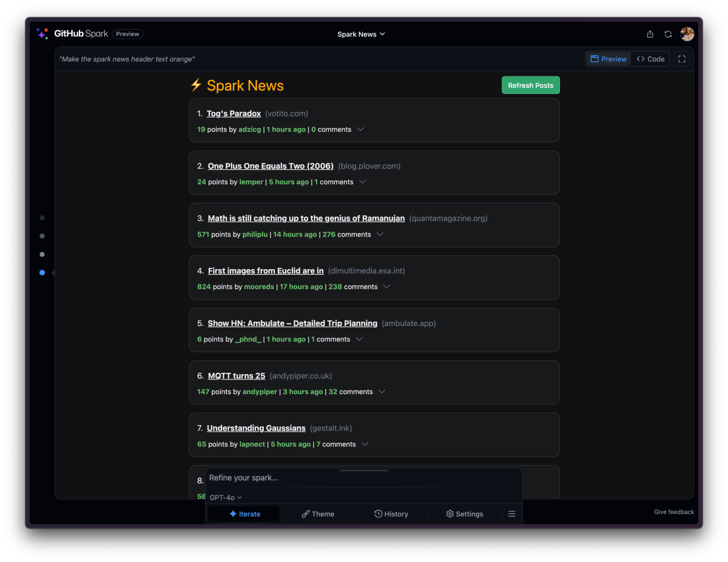Open Show HN: Ambulate link
Screen dimensions: 728x562
(292, 323)
